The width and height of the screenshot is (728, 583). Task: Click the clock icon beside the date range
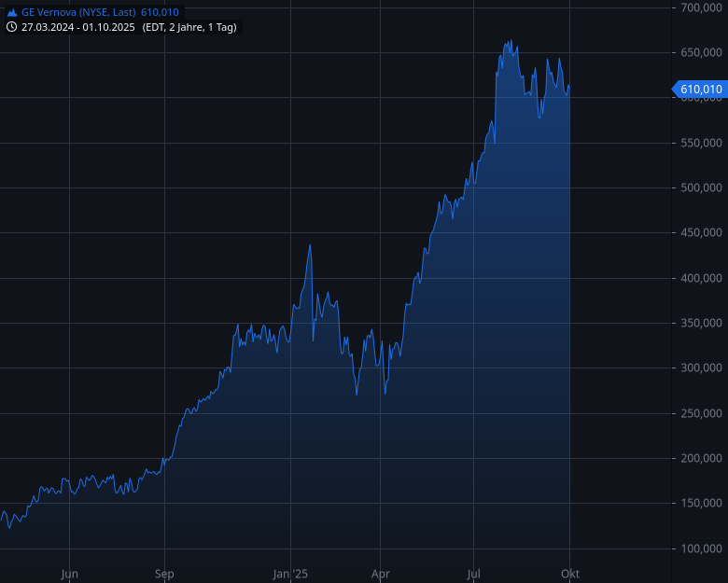click(12, 27)
